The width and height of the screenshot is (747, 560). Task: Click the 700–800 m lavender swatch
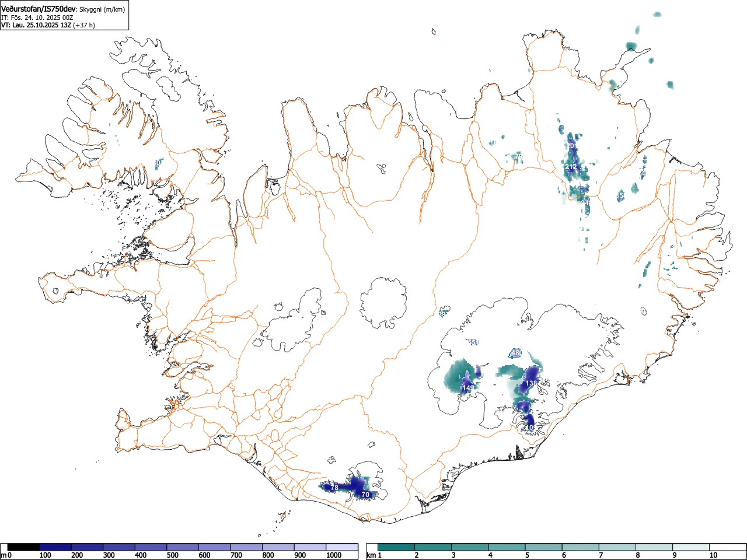(x=246, y=547)
